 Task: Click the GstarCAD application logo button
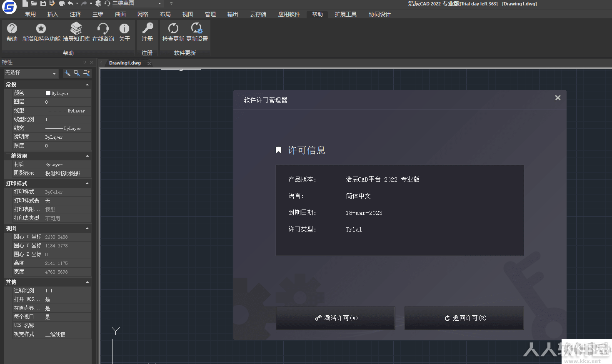9,7
